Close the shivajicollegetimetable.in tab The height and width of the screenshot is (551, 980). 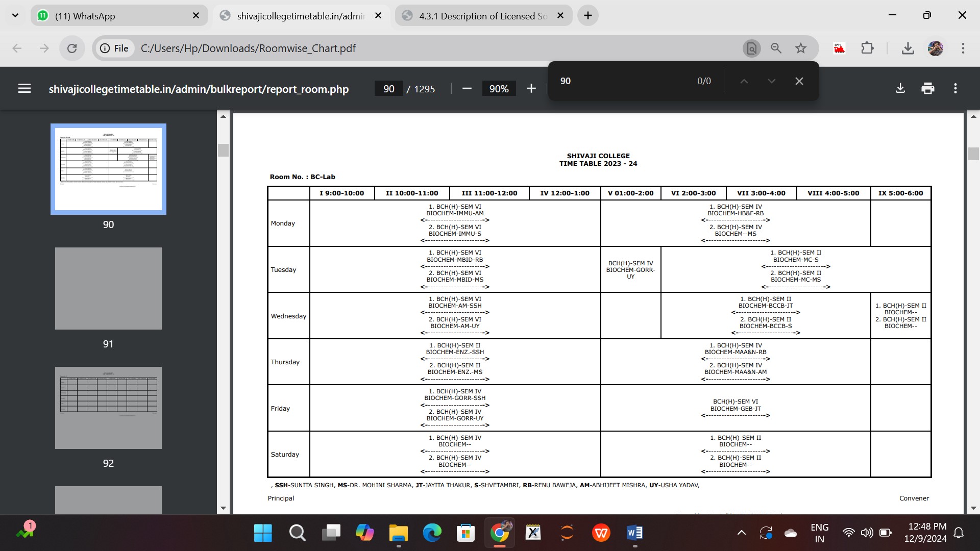[x=378, y=16]
